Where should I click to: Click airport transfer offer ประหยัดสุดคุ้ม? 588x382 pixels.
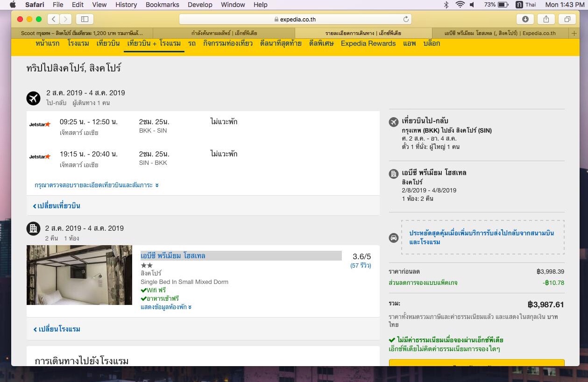[482, 237]
